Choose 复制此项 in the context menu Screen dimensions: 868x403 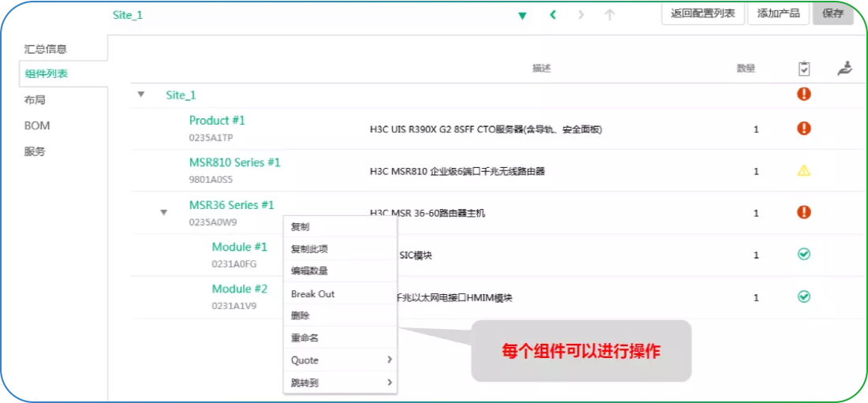pos(340,249)
